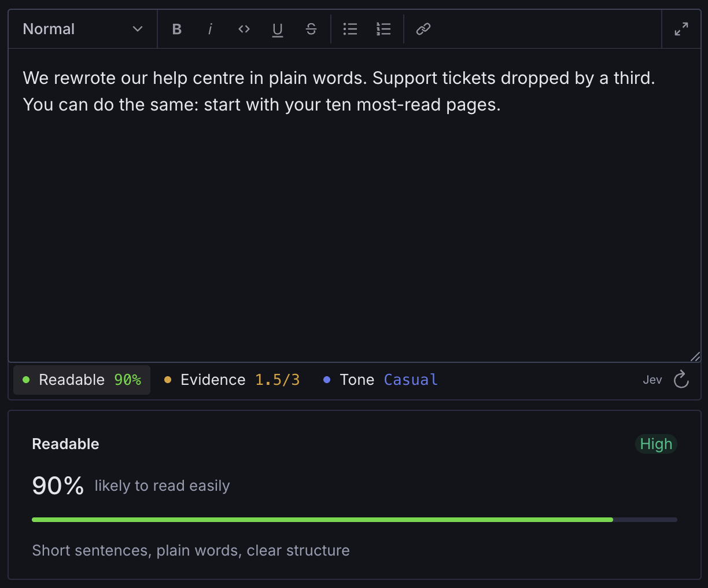Click the Jev label
This screenshot has width=708, height=588.
point(652,380)
